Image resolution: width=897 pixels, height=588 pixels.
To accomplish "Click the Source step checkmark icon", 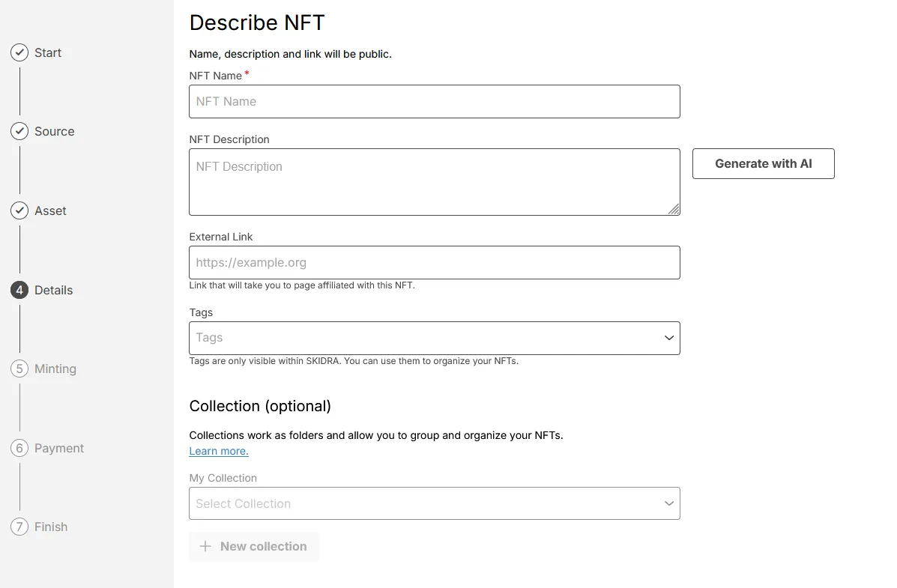I will point(19,132).
